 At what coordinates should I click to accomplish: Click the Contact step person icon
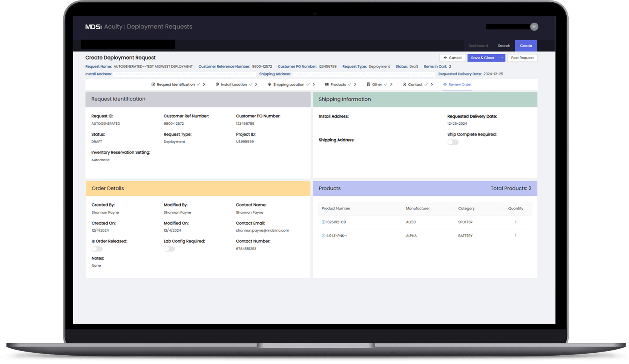tap(404, 84)
